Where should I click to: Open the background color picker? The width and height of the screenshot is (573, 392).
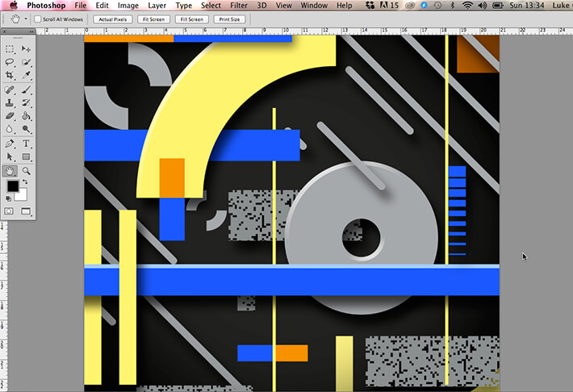click(x=23, y=195)
